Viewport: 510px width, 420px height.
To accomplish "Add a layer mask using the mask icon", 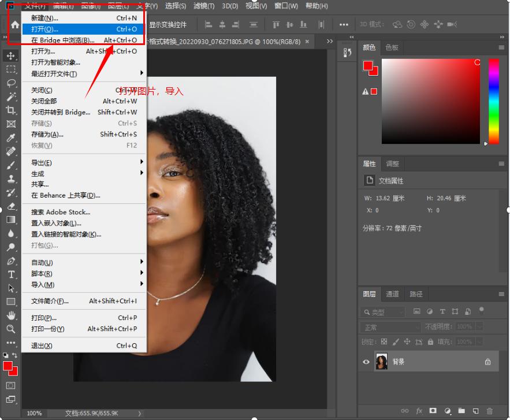I will pyautogui.click(x=433, y=411).
